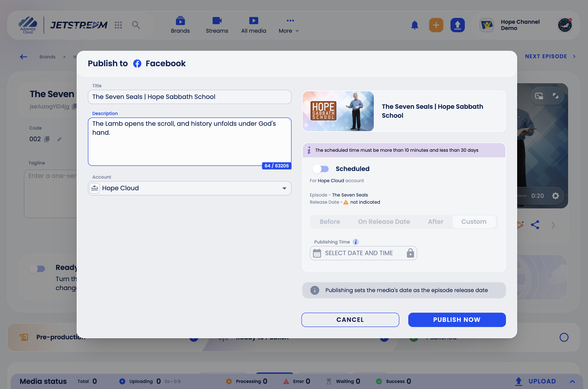
Task: Go to next item with right chevron
Action: (553, 225)
